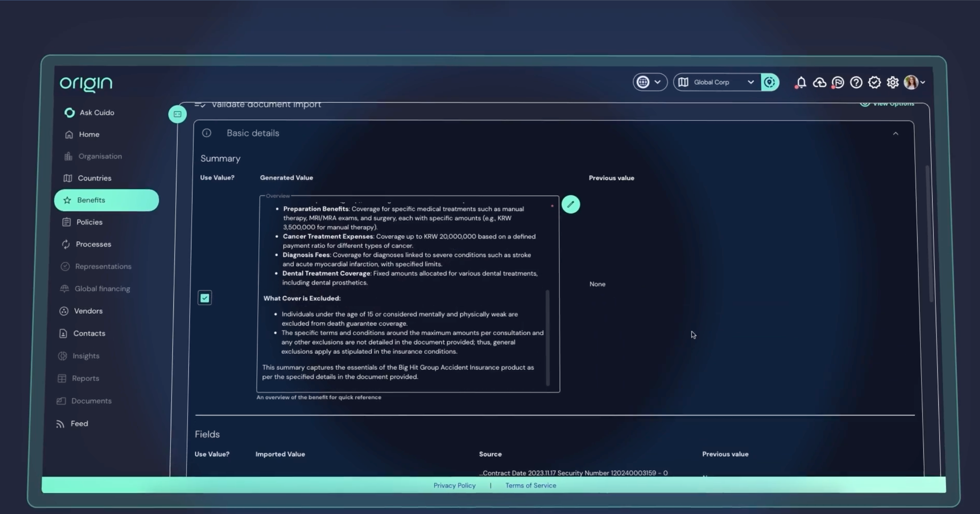Click the verified badge check icon
The width and height of the screenshot is (980, 514).
tap(874, 82)
